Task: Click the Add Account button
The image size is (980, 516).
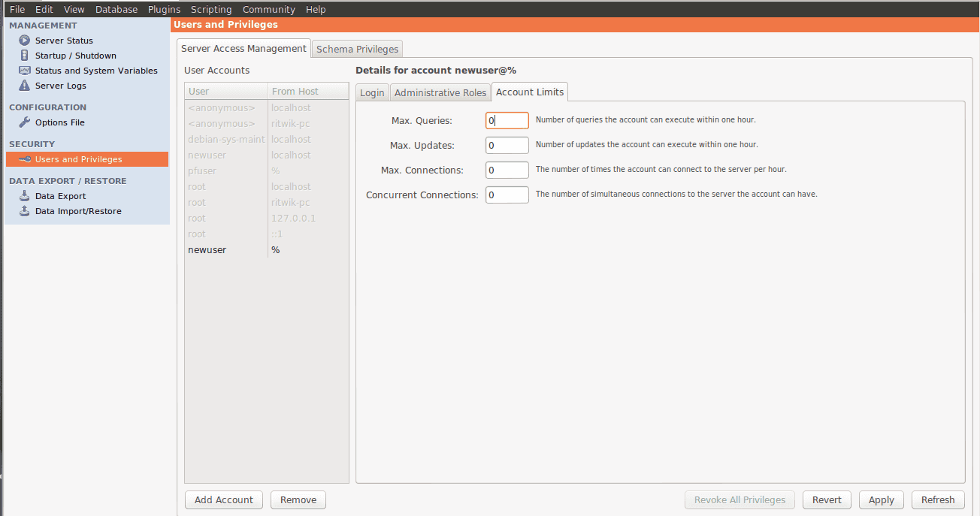Action: click(223, 499)
